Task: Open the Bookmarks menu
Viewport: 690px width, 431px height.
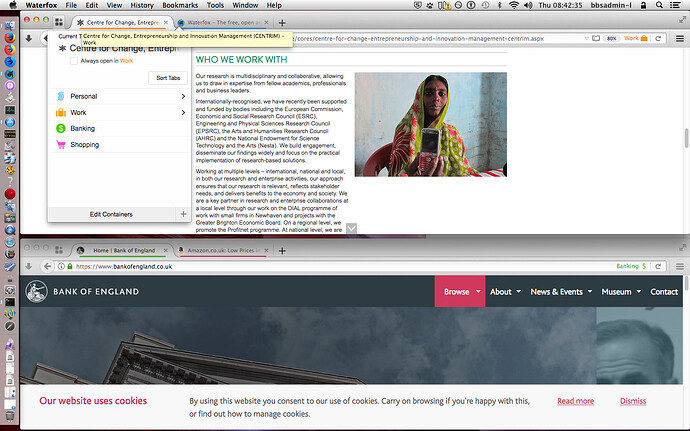Action: [x=180, y=5]
